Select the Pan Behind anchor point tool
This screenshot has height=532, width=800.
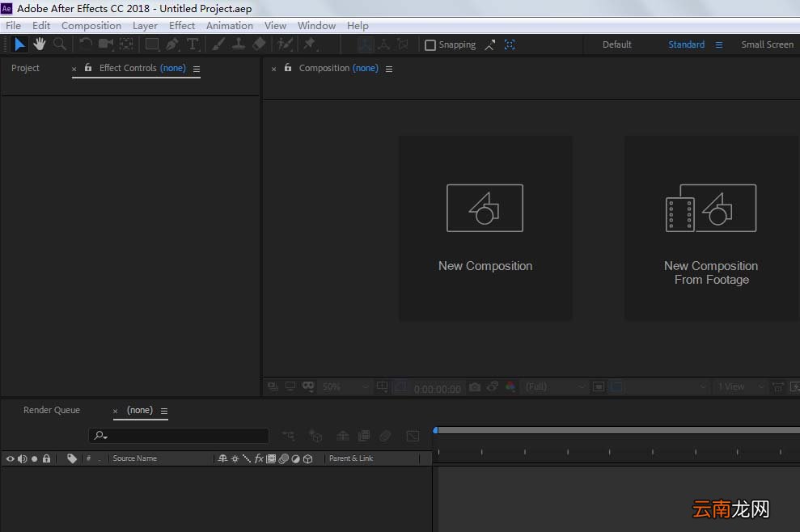[x=126, y=45]
